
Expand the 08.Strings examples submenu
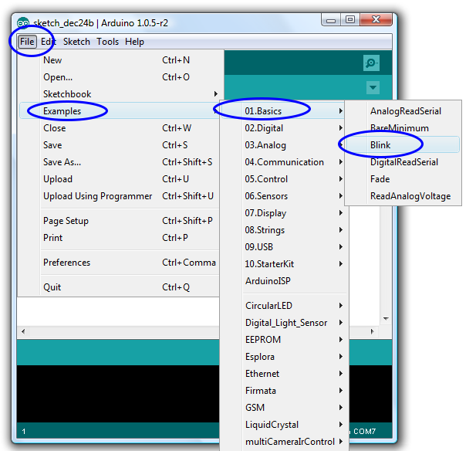285,230
